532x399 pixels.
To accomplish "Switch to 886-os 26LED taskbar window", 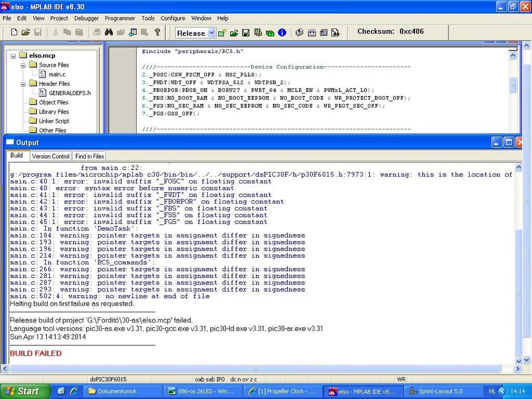I will point(203,391).
